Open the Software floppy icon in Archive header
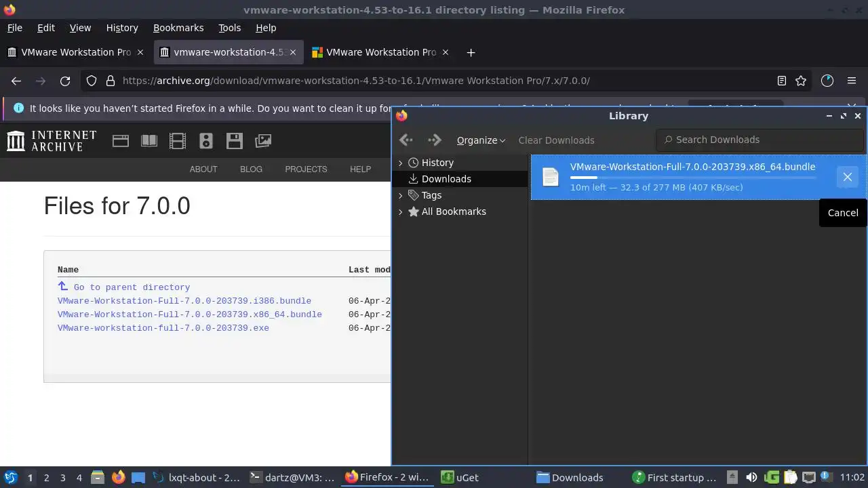This screenshot has height=488, width=868. [x=235, y=141]
